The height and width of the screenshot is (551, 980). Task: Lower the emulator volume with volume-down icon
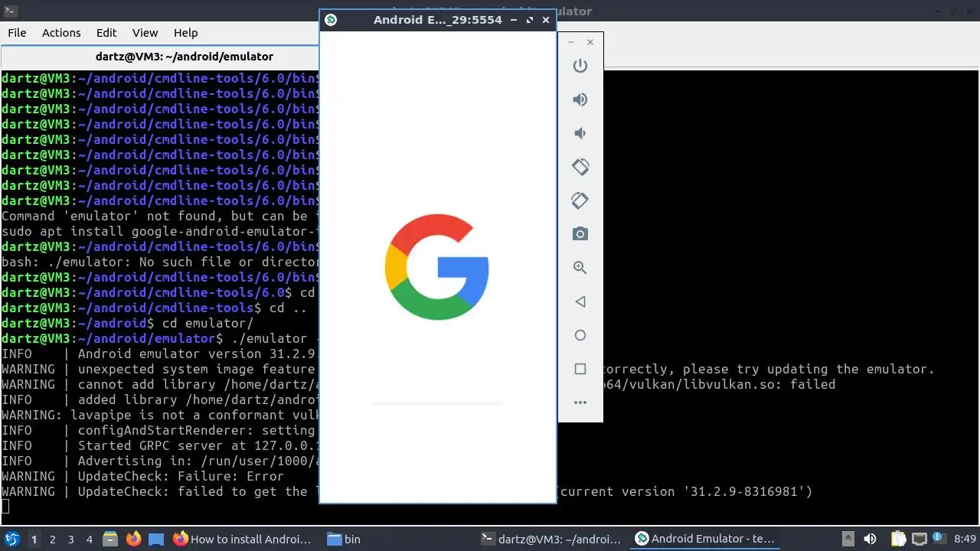click(x=580, y=133)
